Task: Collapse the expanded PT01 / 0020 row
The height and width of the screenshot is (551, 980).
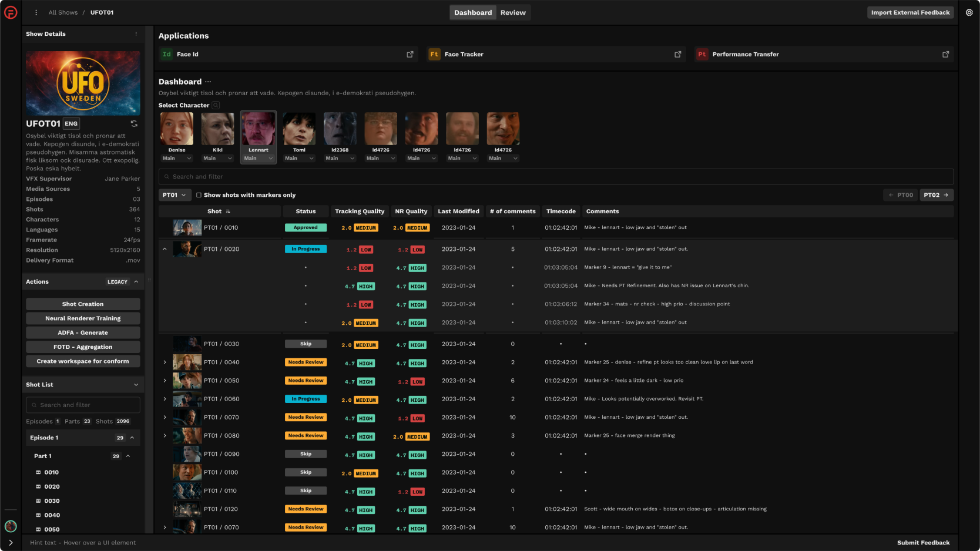Action: tap(165, 249)
